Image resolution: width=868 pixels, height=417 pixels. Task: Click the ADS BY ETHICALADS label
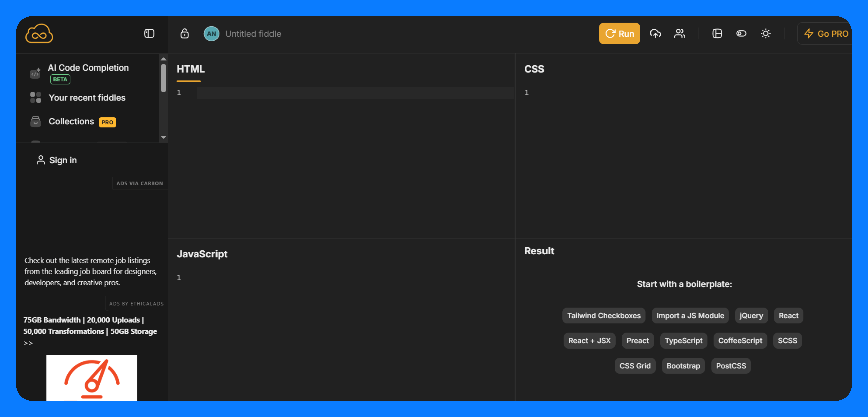tap(136, 304)
